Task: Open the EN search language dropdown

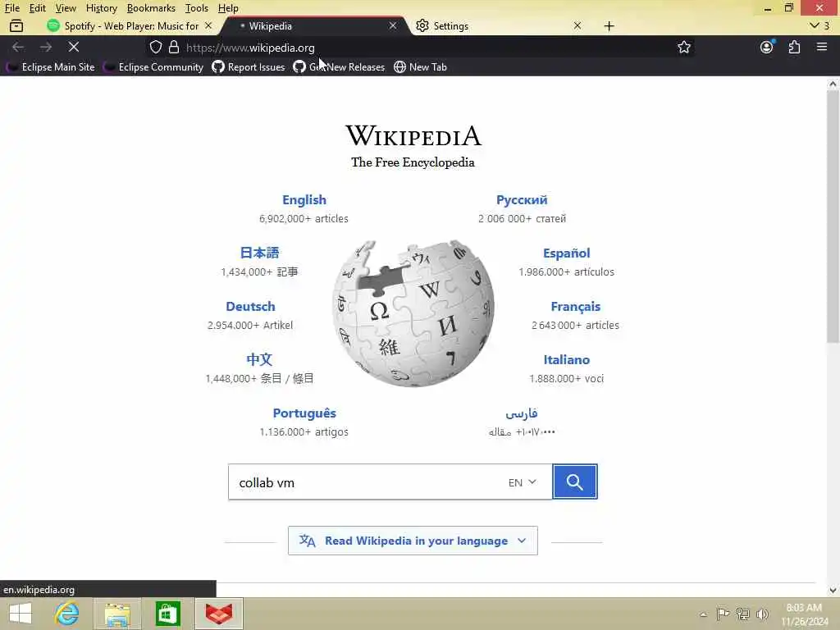Action: coord(523,482)
